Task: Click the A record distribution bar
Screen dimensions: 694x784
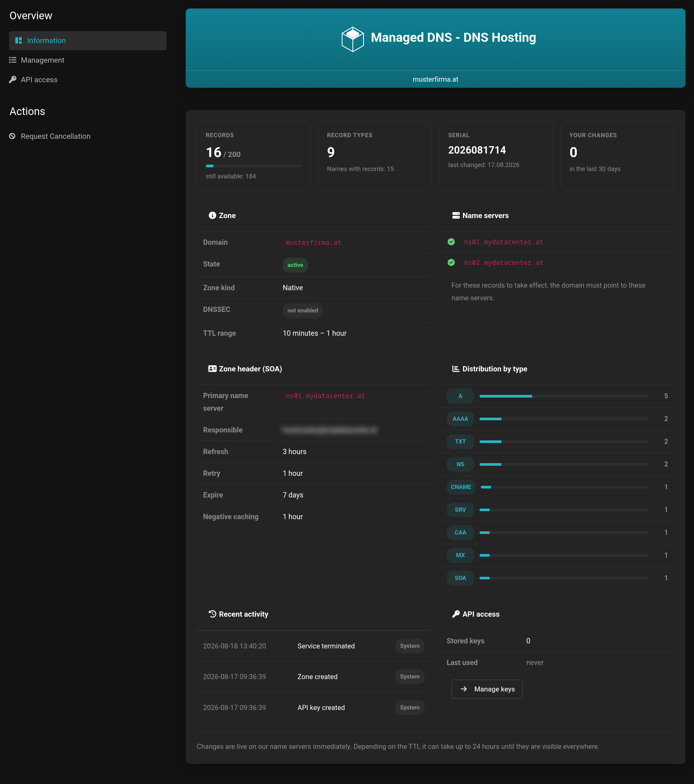Action: point(564,396)
